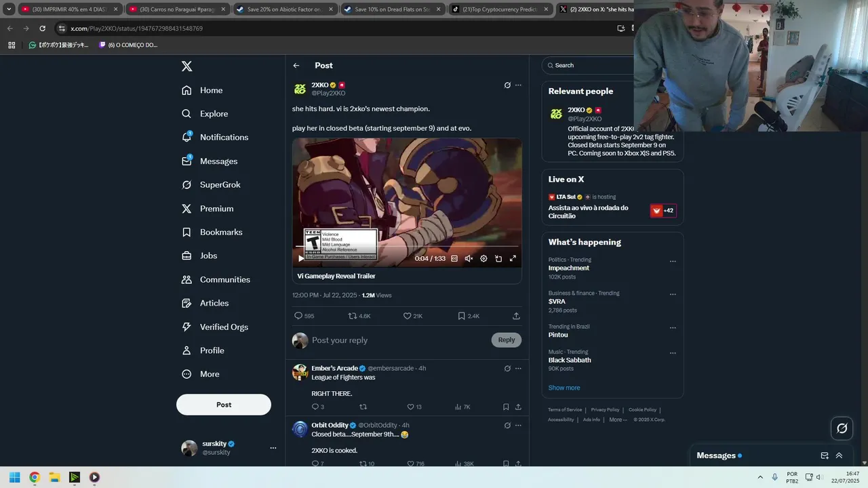Open the Bookmarks page icon
This screenshot has height=488, width=868.
(186, 232)
